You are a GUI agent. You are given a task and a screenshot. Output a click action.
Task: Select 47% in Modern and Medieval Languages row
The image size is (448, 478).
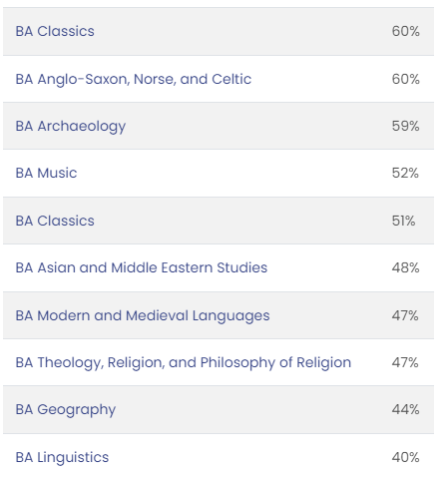(405, 315)
